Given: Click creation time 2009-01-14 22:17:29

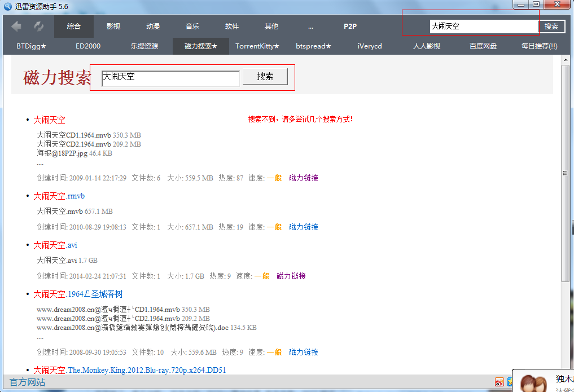Looking at the screenshot, I should point(98,178).
